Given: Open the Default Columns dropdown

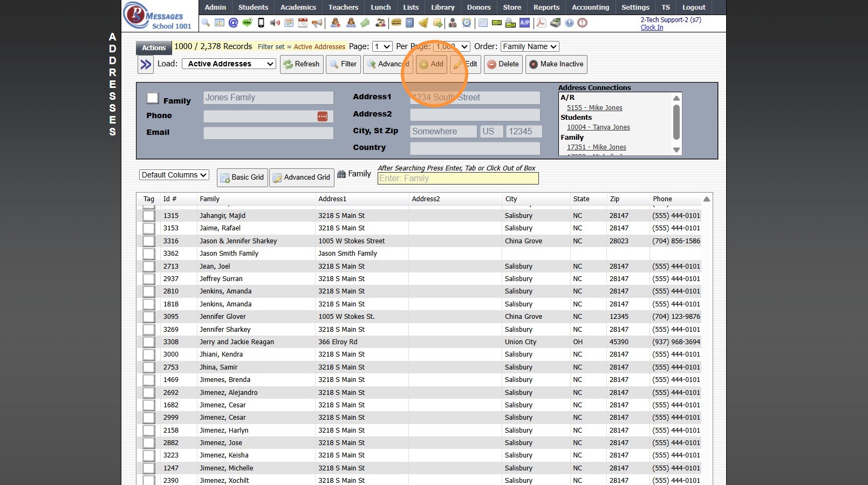Looking at the screenshot, I should pos(174,175).
